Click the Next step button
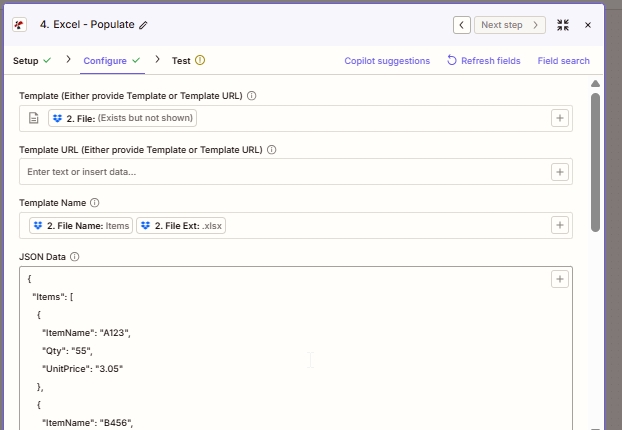This screenshot has height=430, width=622. point(510,25)
